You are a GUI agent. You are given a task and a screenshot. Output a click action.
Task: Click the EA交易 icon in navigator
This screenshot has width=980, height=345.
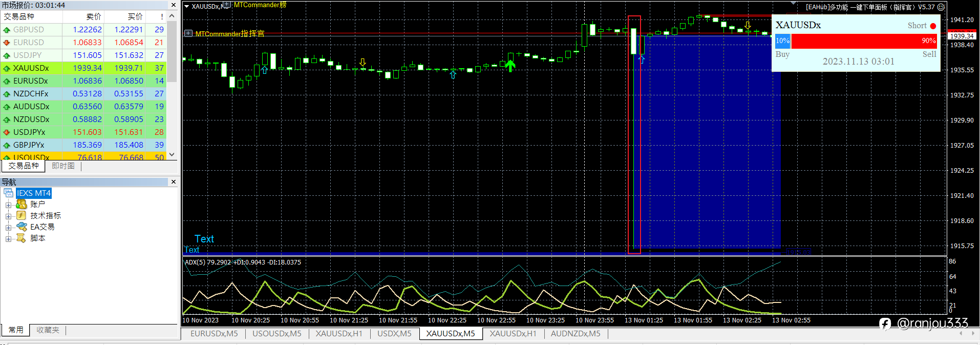[22, 227]
